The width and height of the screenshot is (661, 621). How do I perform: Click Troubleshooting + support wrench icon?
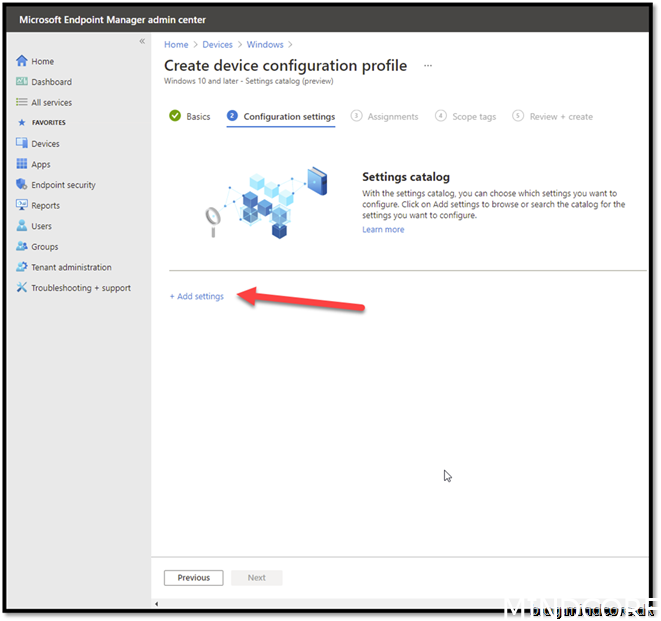(22, 288)
